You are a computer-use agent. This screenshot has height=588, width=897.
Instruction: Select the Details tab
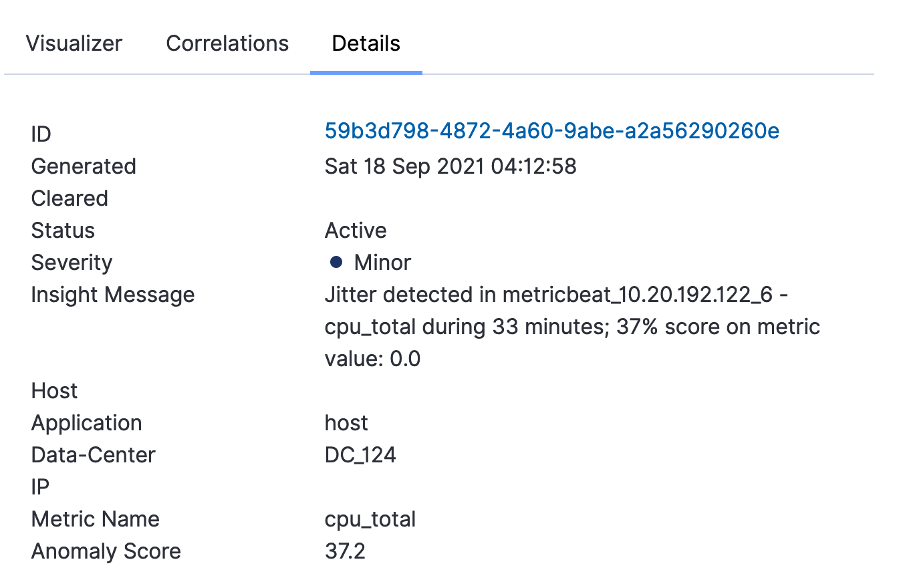click(366, 43)
